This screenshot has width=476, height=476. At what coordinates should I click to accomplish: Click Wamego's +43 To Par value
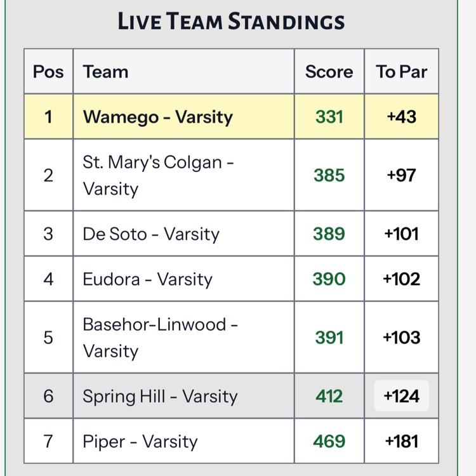[x=401, y=117]
